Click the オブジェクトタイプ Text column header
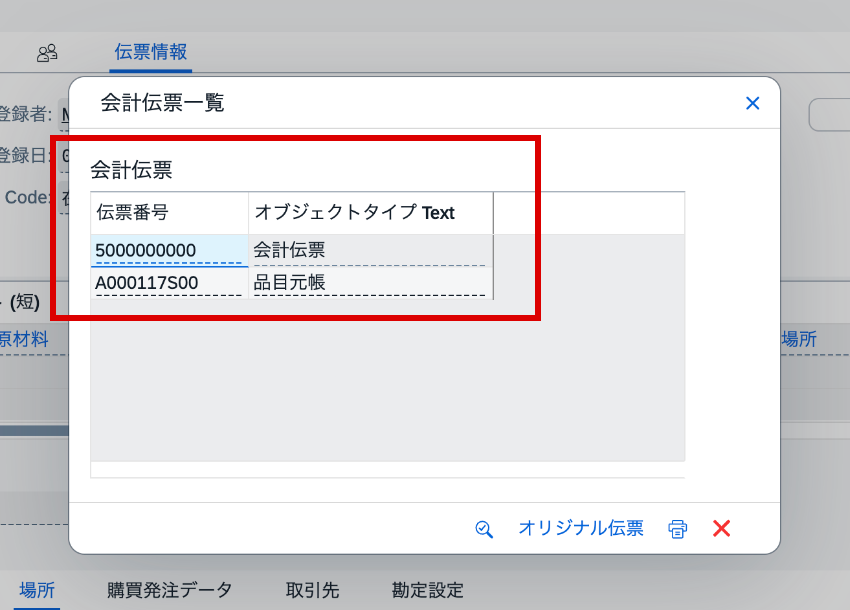The width and height of the screenshot is (850, 610). coord(371,213)
